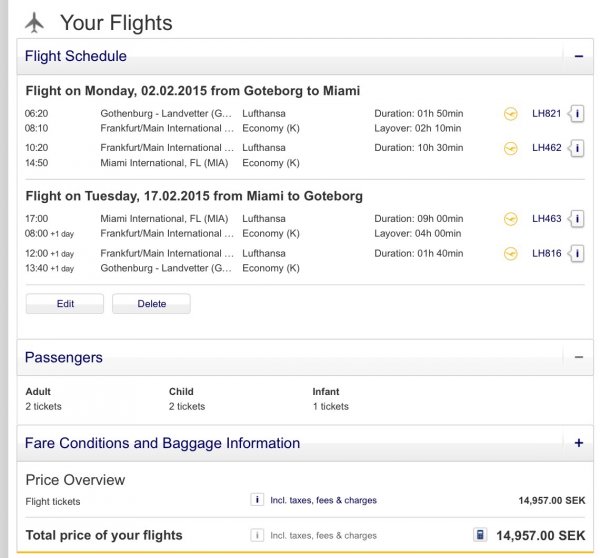Open info icon for flight LH816

[x=577, y=253]
